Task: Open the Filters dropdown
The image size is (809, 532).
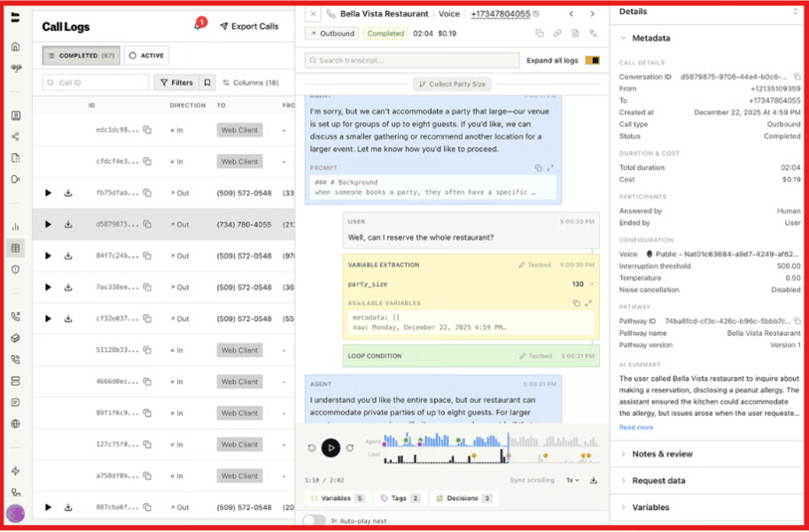Action: 176,83
